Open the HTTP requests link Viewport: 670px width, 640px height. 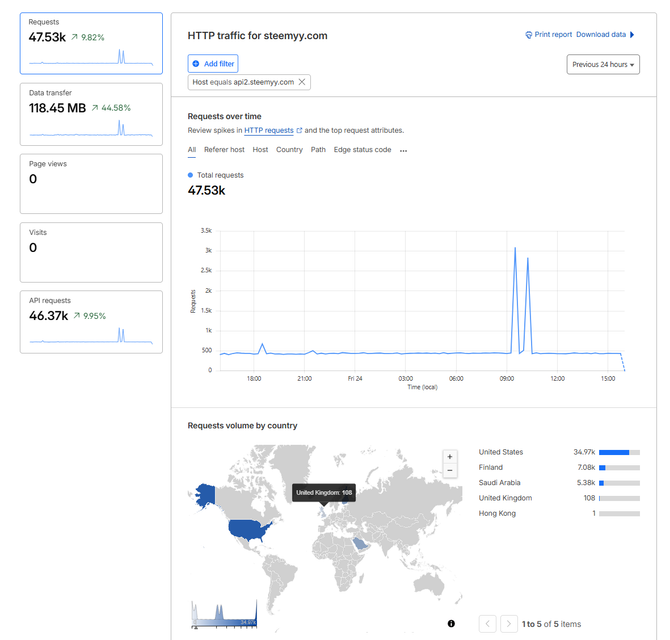(x=269, y=131)
